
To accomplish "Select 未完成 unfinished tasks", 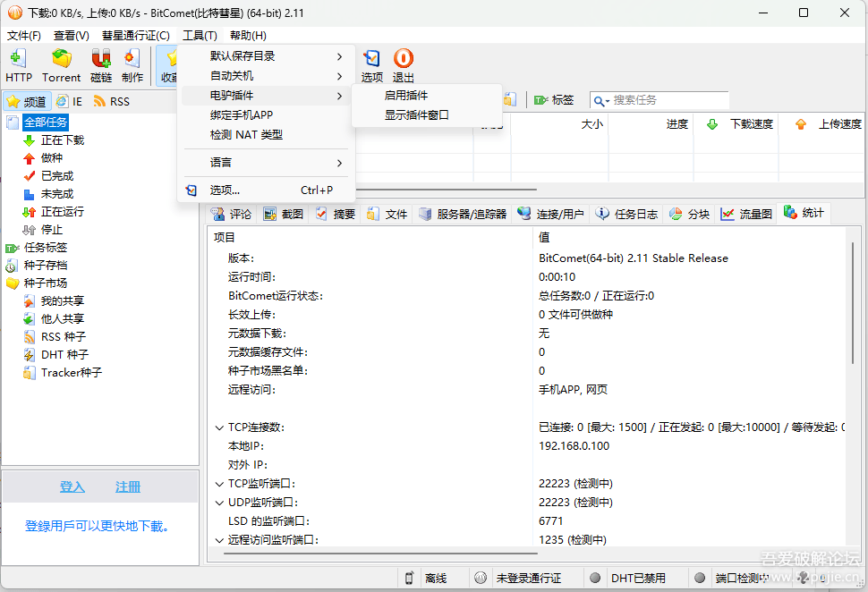I will (48, 194).
